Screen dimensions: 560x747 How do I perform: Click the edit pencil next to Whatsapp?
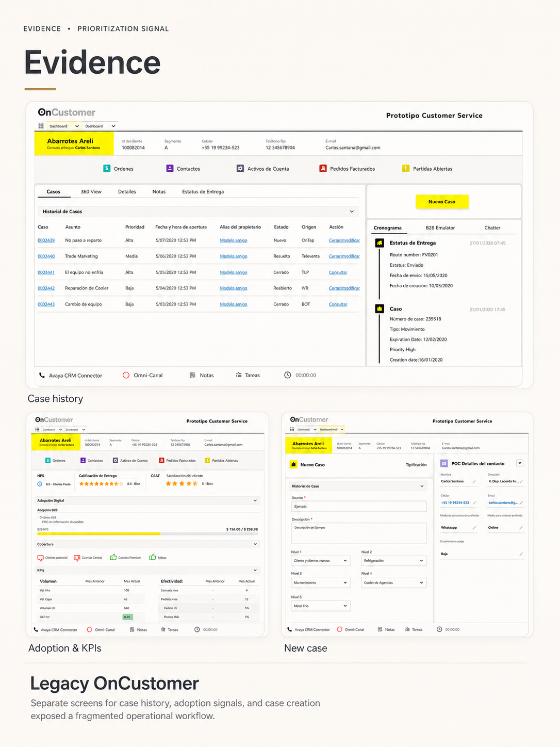tap(474, 527)
